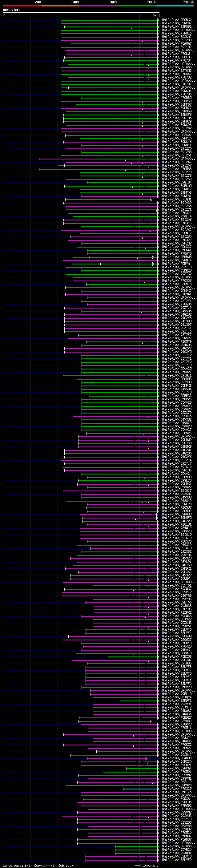This screenshot has width=197, height=868.
Task: Click the green ~80% identity legend bar
Action: [x=137, y=6]
